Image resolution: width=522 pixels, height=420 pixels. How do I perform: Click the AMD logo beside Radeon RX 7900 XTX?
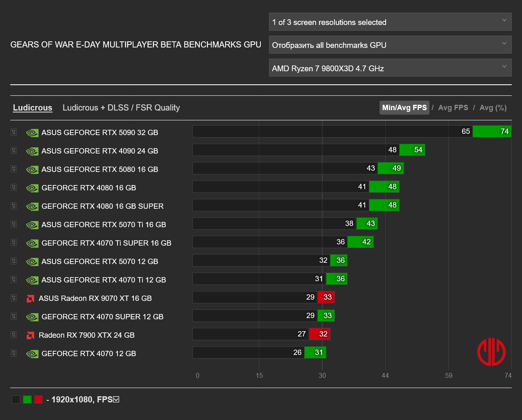click(30, 335)
